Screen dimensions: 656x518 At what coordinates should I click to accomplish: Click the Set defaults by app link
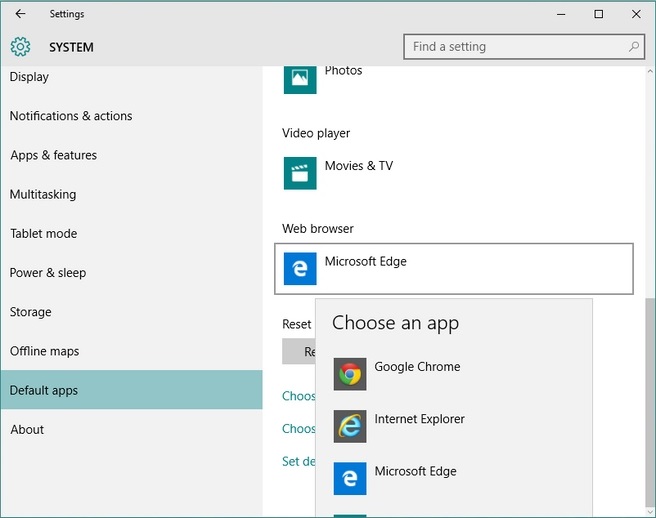(x=299, y=462)
